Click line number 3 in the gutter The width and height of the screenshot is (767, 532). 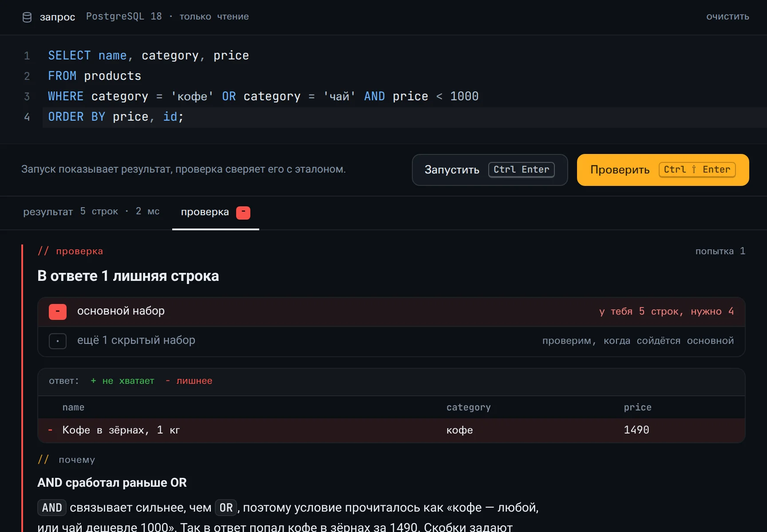tap(27, 97)
